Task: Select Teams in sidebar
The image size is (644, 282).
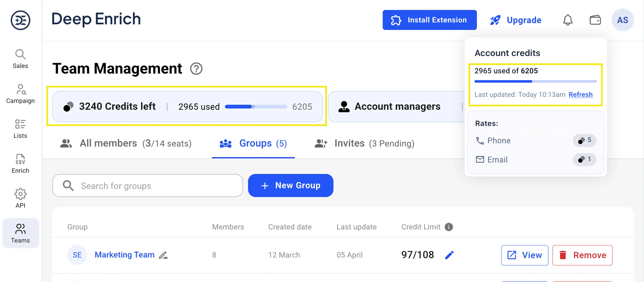Action: pyautogui.click(x=20, y=233)
